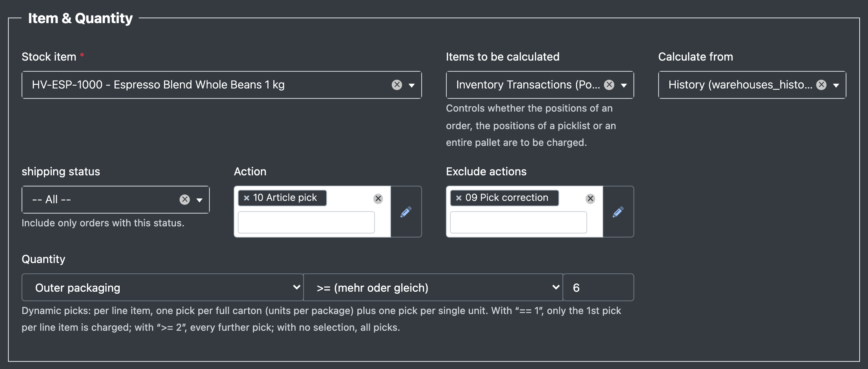Clear the Stock item selection
The width and height of the screenshot is (868, 369).
point(397,85)
